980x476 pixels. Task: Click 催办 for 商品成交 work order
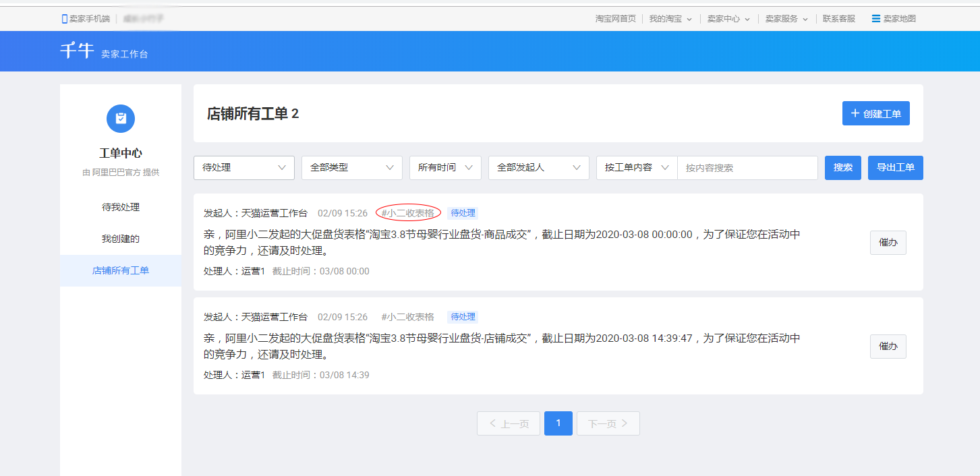click(x=888, y=243)
